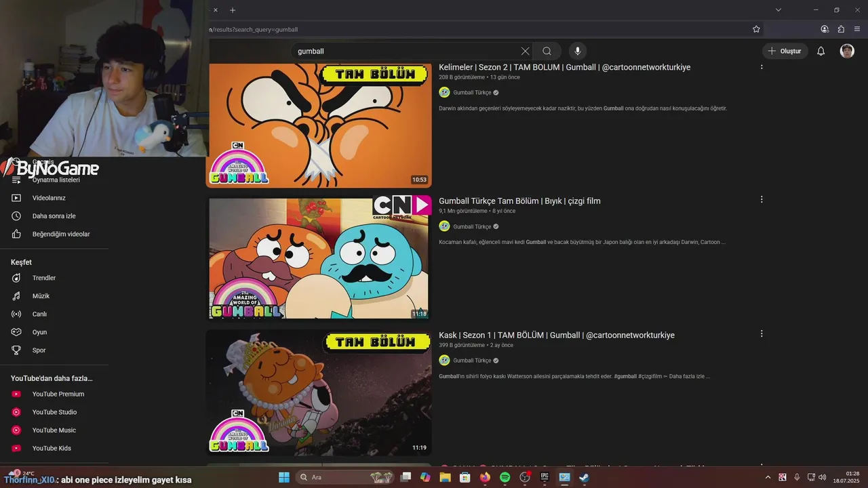The image size is (868, 488).
Task: Click channel avatar of the Bıyık video
Action: 444,226
